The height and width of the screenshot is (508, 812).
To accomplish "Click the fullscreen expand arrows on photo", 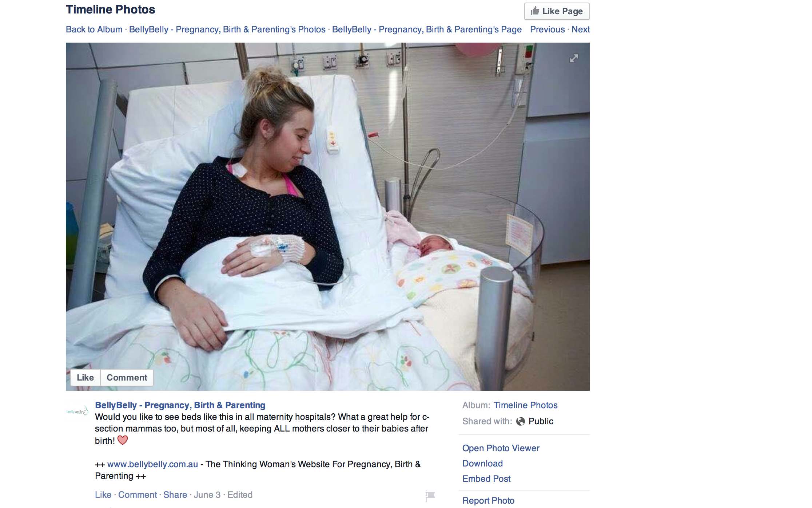I will tap(574, 58).
